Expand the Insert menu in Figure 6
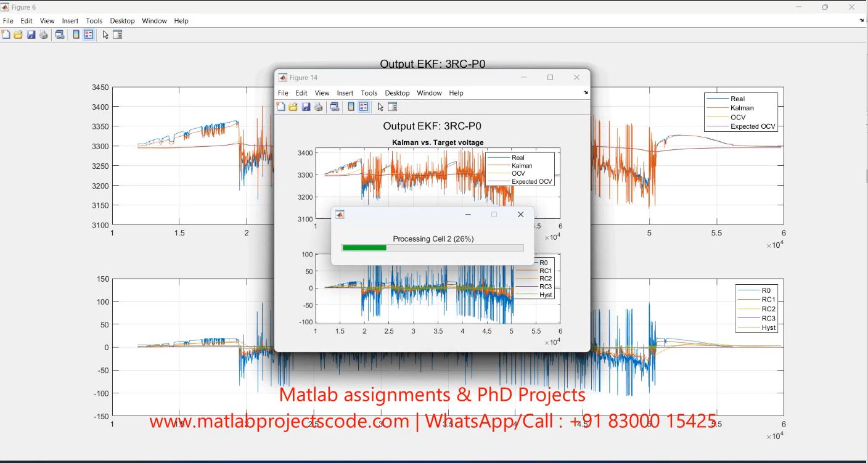Viewport: 868px width, 463px height. tap(70, 21)
